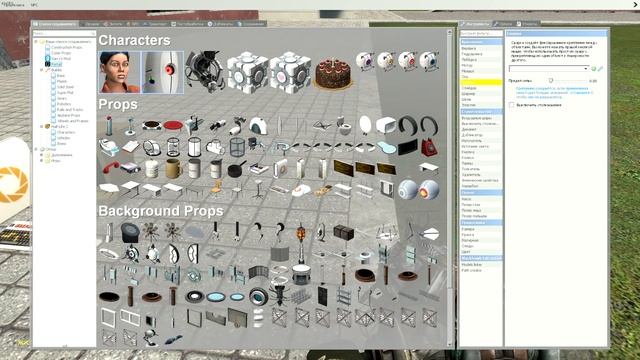640x360 pixels.
Task: Click the spawn list vertical scrollbar
Action: (449, 188)
